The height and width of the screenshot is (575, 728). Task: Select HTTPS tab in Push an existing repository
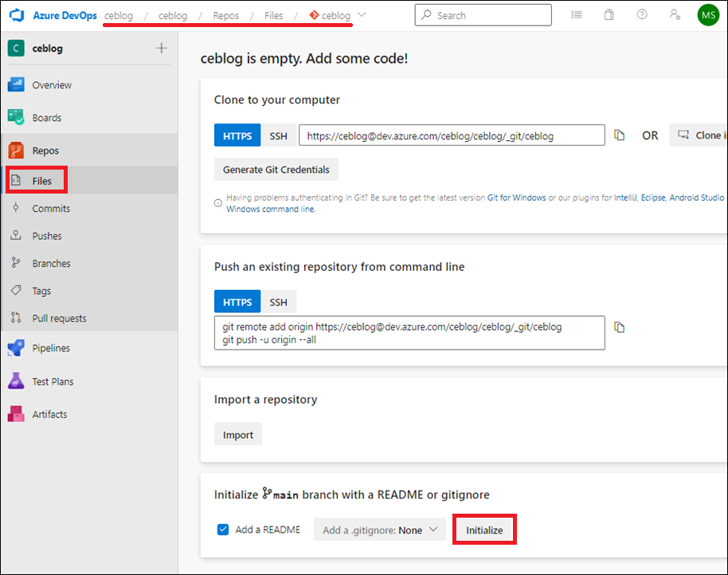(237, 302)
